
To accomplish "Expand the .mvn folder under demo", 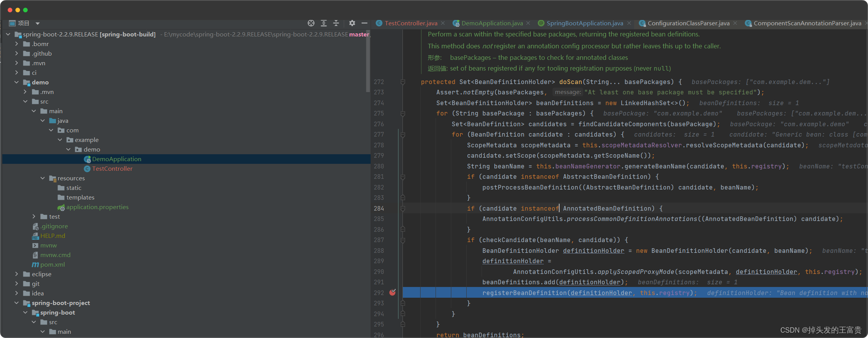I will pyautogui.click(x=25, y=92).
